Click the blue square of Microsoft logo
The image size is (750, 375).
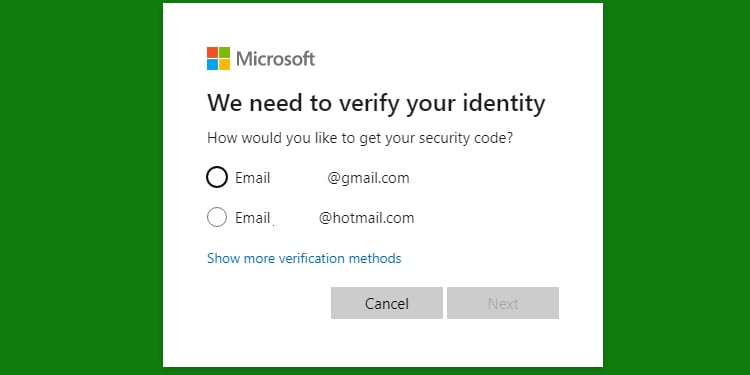212,65
